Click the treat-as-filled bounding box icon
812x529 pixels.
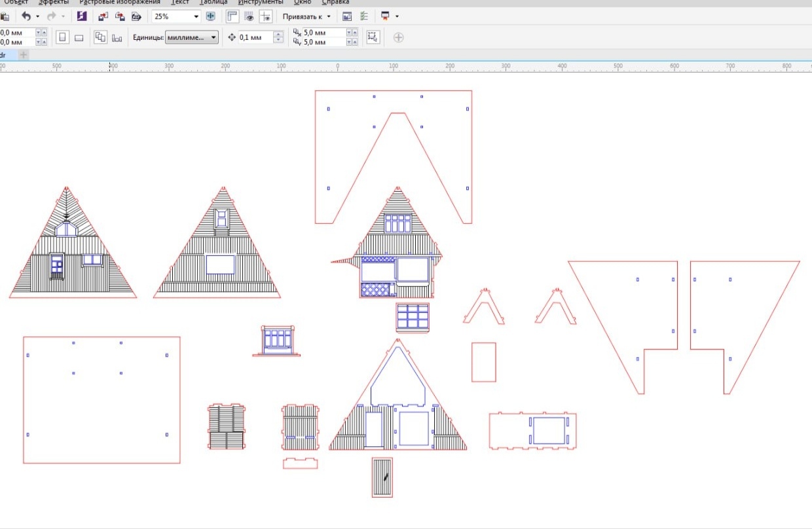pyautogui.click(x=373, y=37)
